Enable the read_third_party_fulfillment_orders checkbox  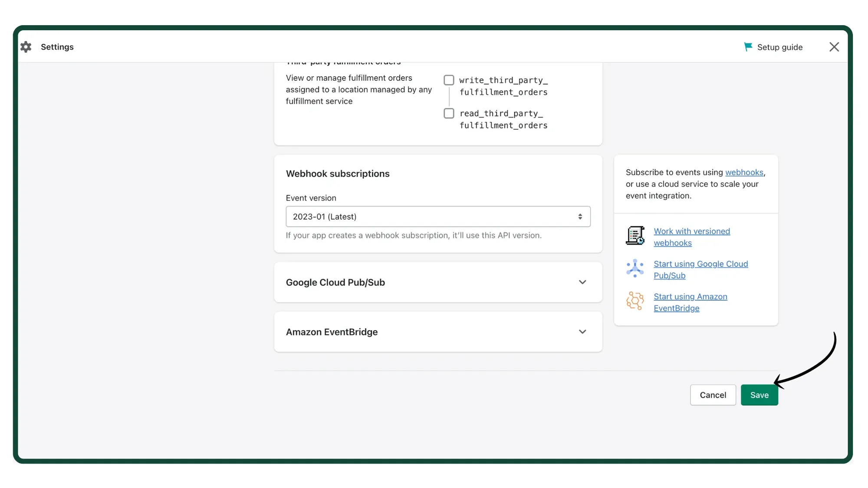coord(449,113)
